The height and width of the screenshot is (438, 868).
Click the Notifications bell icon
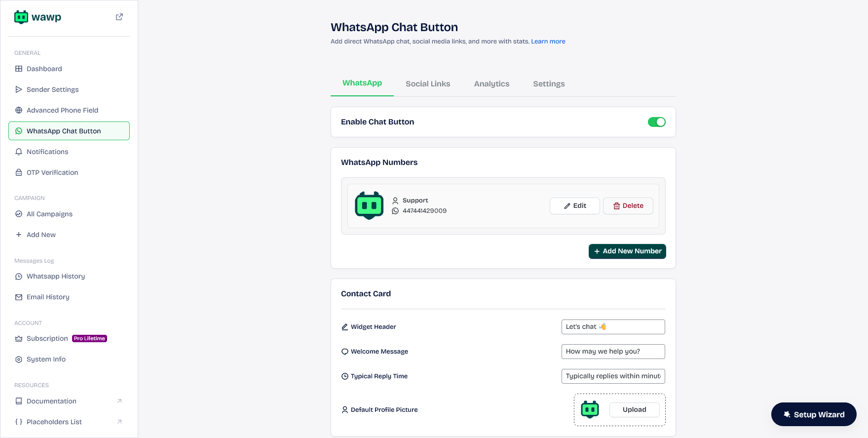tap(19, 152)
